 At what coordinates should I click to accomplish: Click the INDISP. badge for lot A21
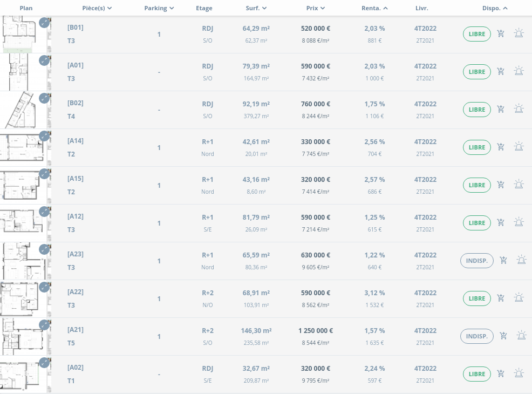coord(477,336)
